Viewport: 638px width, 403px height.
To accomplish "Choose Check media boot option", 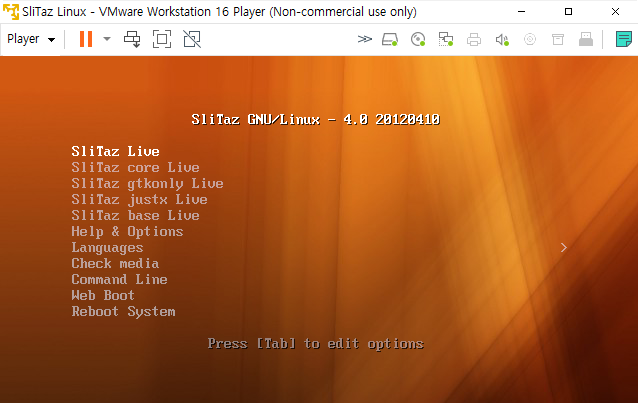I will (115, 263).
